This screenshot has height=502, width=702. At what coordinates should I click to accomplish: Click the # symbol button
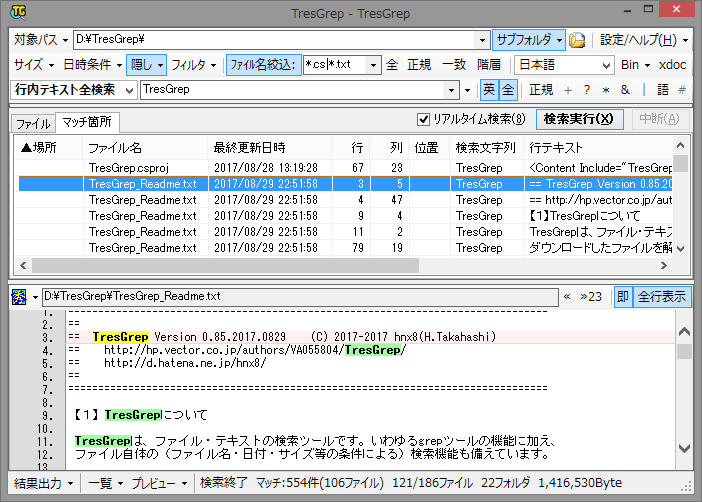click(682, 90)
